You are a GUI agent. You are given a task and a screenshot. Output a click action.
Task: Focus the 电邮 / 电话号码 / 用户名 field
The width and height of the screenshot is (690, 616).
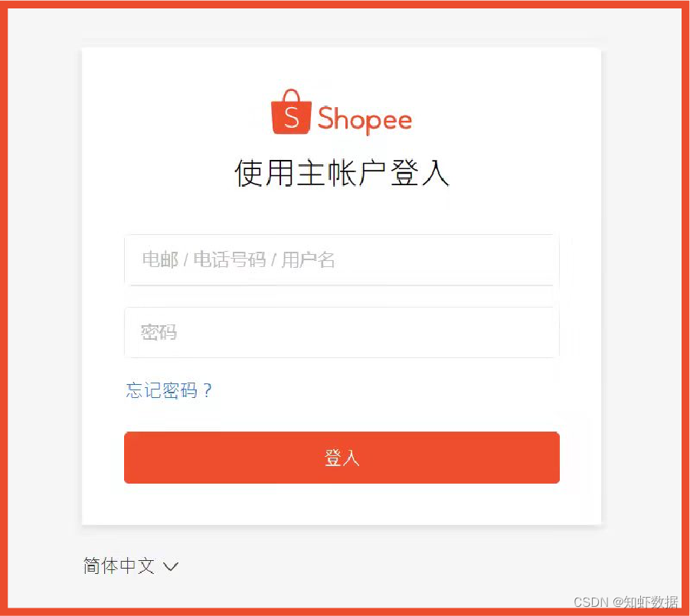342,260
